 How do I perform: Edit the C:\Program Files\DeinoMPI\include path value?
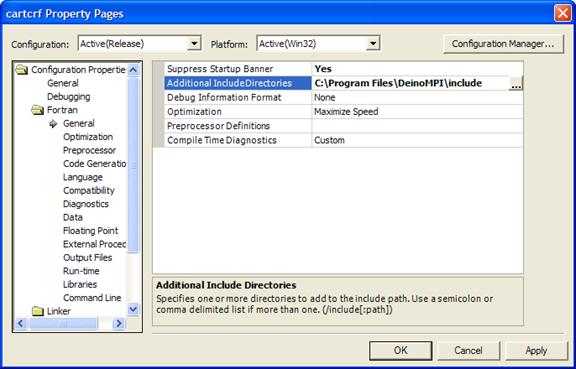410,83
